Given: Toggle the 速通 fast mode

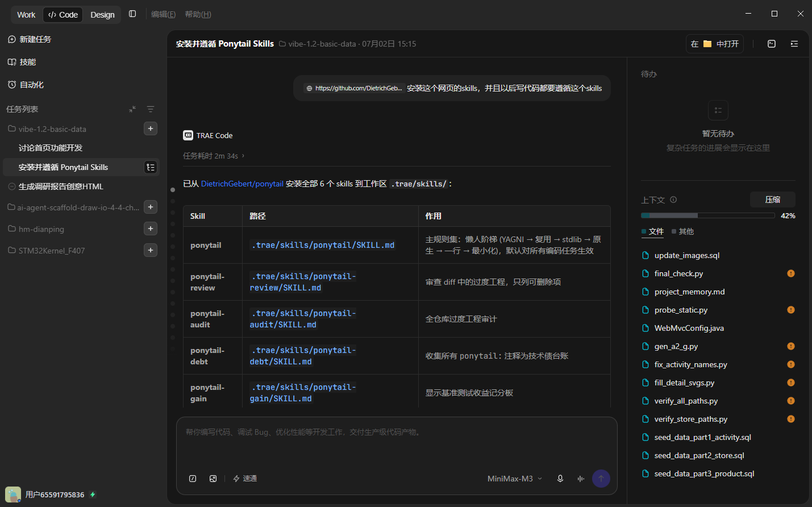Looking at the screenshot, I should (245, 479).
